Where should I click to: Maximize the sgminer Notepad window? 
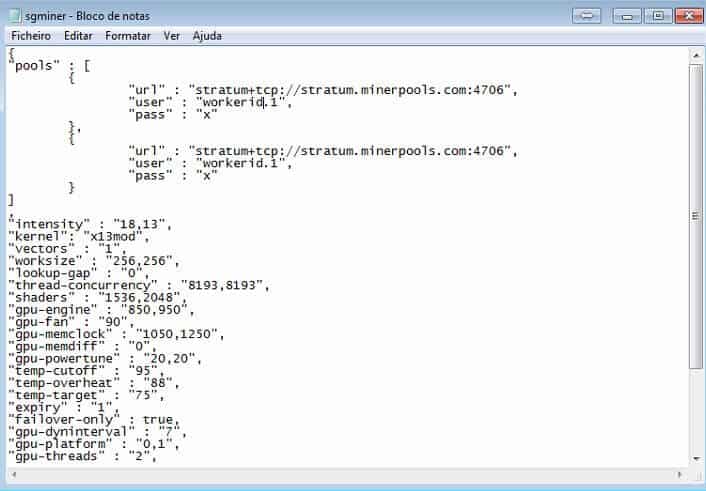[x=658, y=16]
